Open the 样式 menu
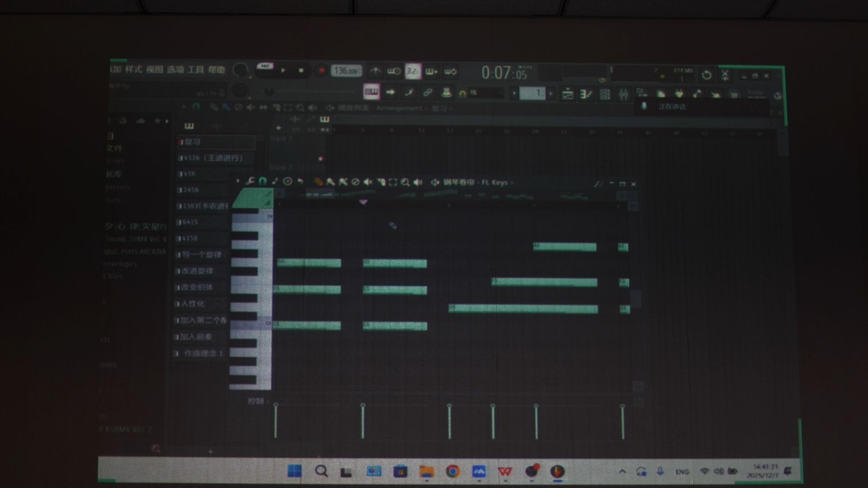 [x=133, y=69]
